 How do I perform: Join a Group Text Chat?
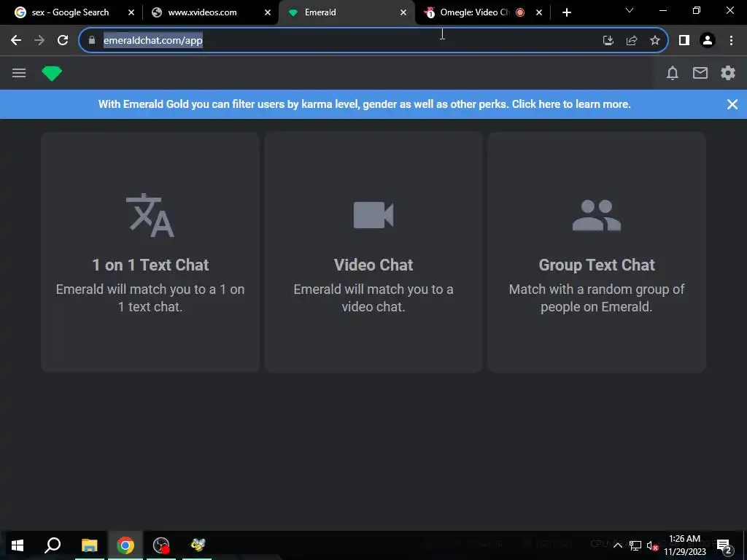pyautogui.click(x=597, y=252)
